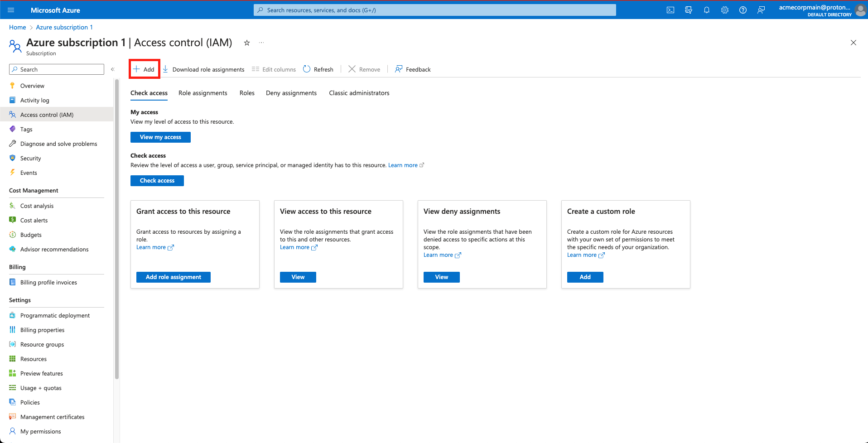Screen dimensions: 868x443
Task: Open Management certificates
Action: (x=57, y=417)
